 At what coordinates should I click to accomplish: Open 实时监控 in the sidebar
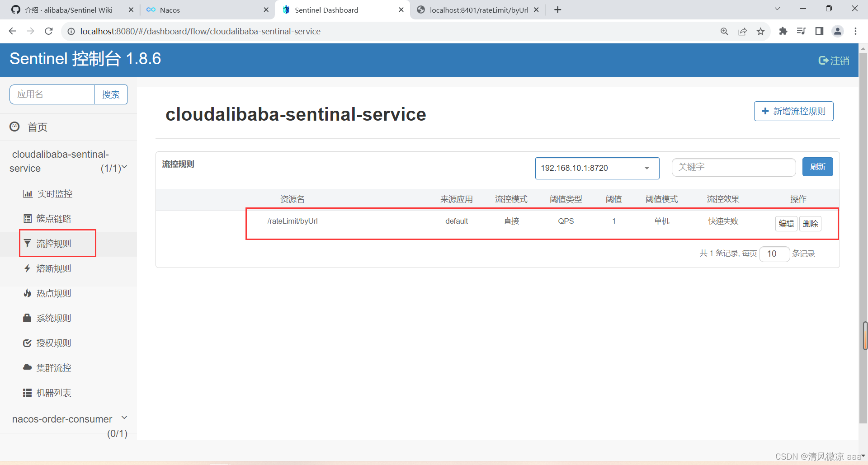[55, 194]
